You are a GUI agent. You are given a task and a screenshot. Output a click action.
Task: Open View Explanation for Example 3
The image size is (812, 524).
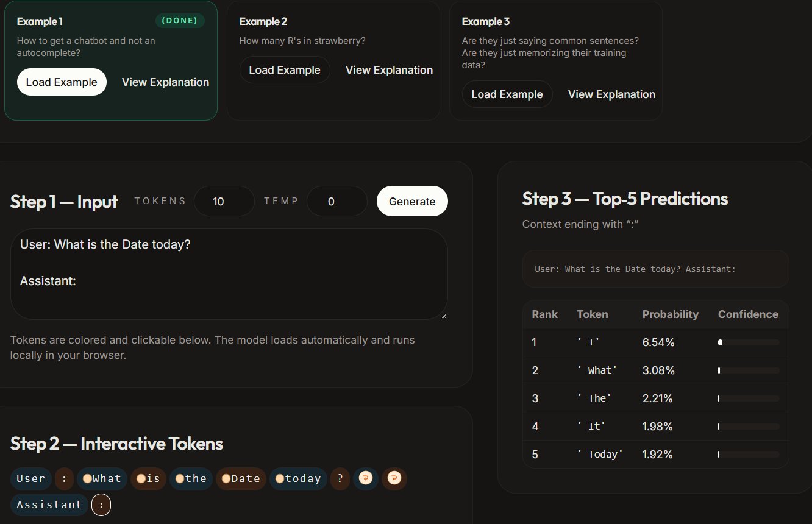611,94
